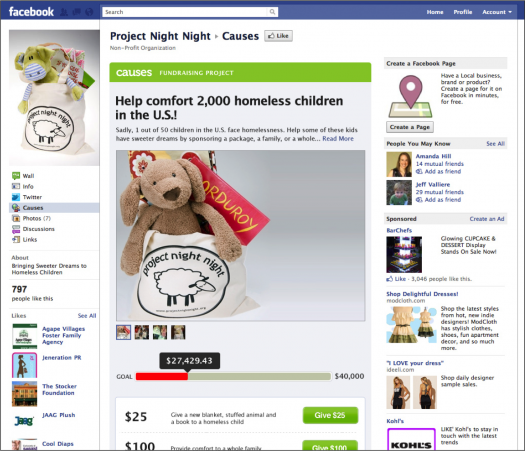
Task: Click the search magnifier icon
Action: tap(272, 12)
